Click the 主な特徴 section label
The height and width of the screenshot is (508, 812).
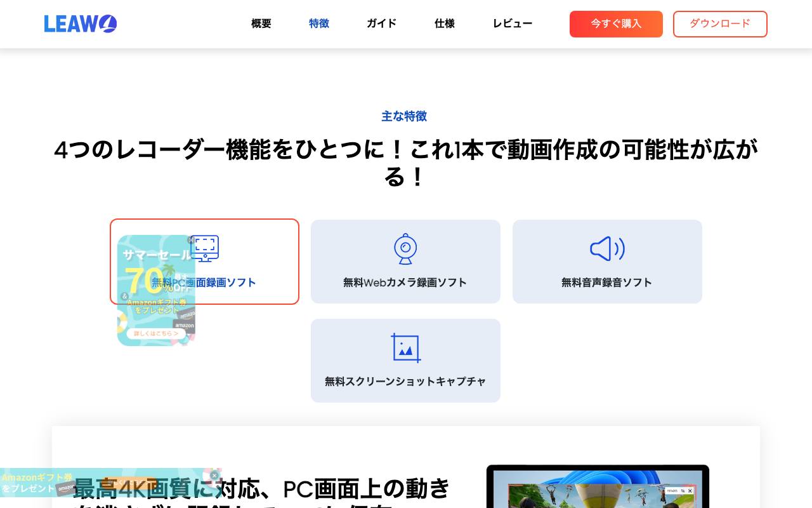404,116
